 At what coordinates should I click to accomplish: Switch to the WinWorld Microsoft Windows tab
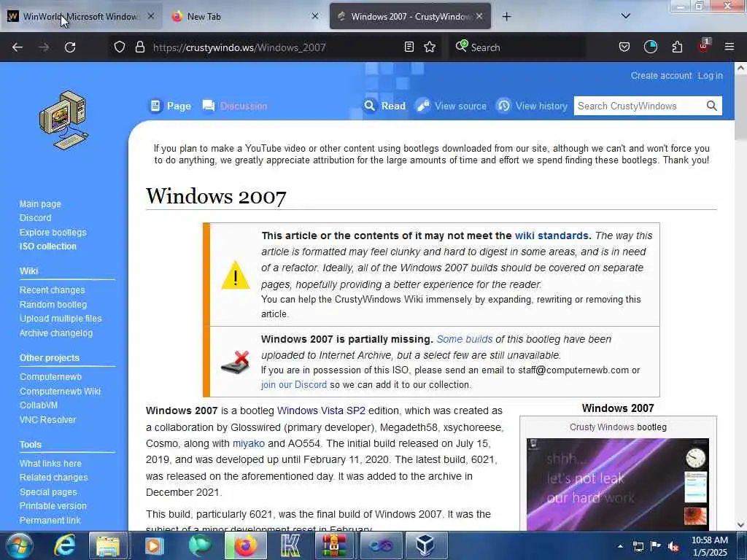click(81, 16)
